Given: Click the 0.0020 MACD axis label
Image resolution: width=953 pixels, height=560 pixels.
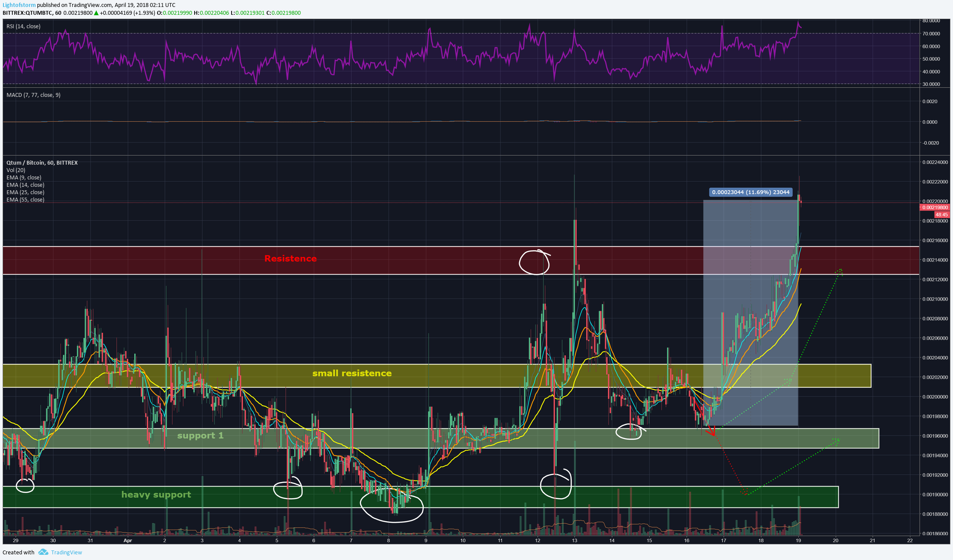Looking at the screenshot, I should click(930, 102).
